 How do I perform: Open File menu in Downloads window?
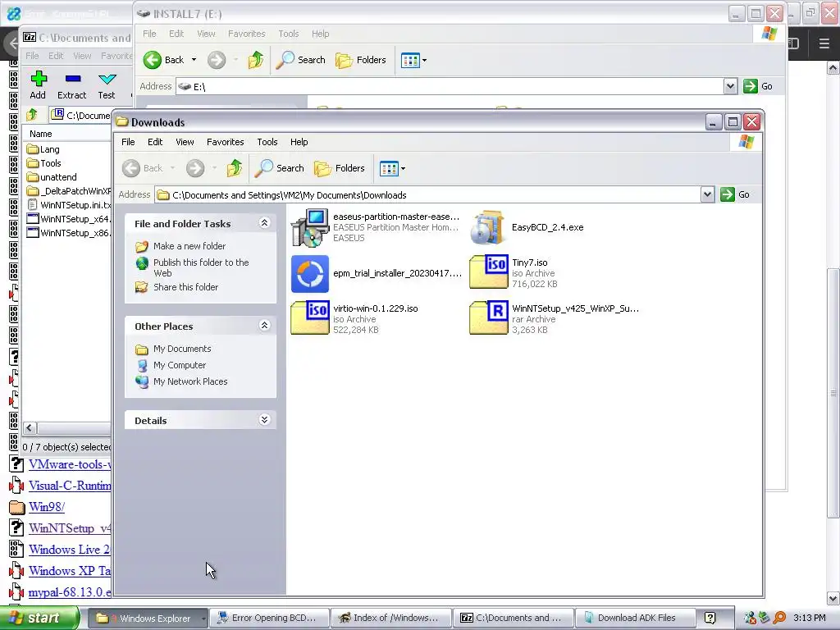[128, 142]
